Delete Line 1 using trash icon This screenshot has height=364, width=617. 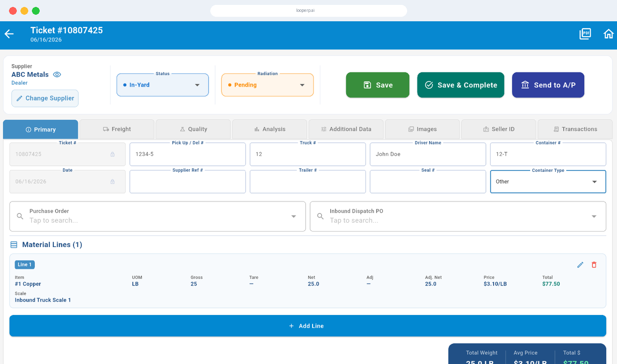[x=594, y=265]
